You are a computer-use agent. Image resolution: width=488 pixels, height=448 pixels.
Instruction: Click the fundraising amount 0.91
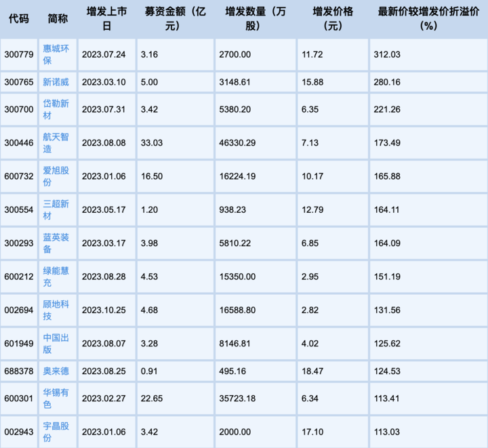pyautogui.click(x=149, y=371)
